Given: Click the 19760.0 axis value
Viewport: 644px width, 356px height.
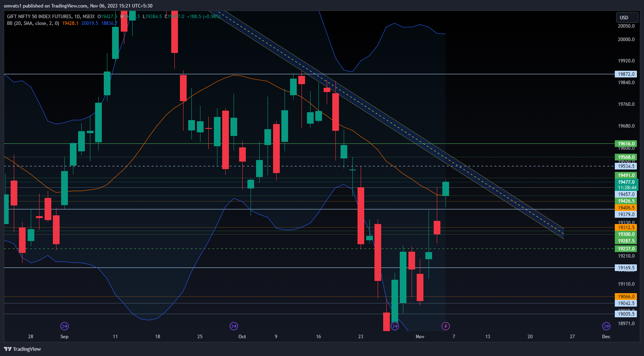Looking at the screenshot, I should pyautogui.click(x=626, y=104).
